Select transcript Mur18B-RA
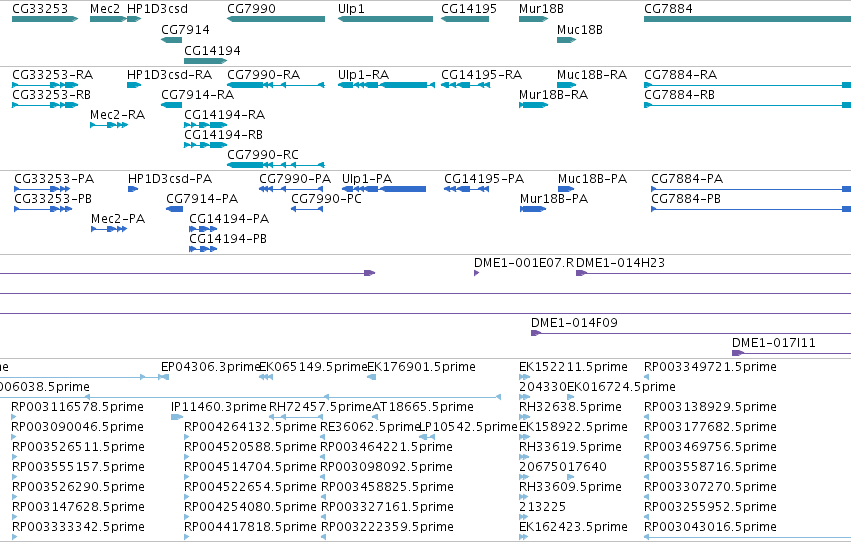Screen dimensions: 851x542 pyautogui.click(x=554, y=95)
